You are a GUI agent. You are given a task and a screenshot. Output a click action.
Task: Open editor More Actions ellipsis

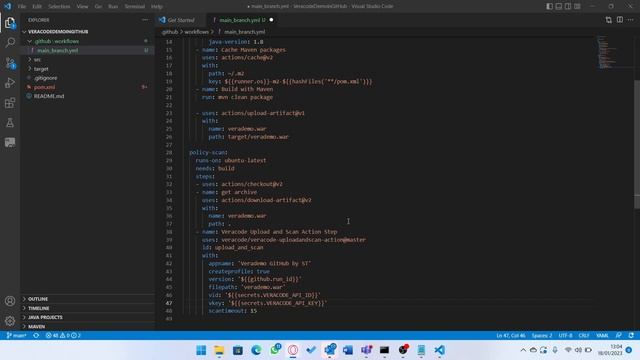coord(631,20)
